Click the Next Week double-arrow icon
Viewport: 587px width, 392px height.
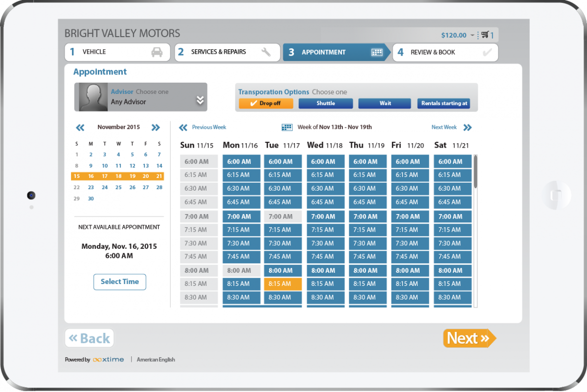(x=467, y=128)
